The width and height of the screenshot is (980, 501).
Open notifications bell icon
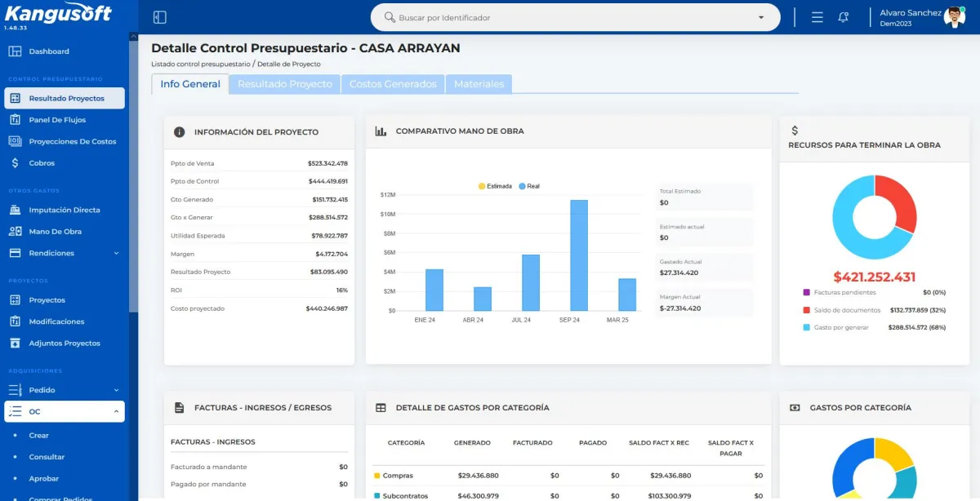pos(843,17)
